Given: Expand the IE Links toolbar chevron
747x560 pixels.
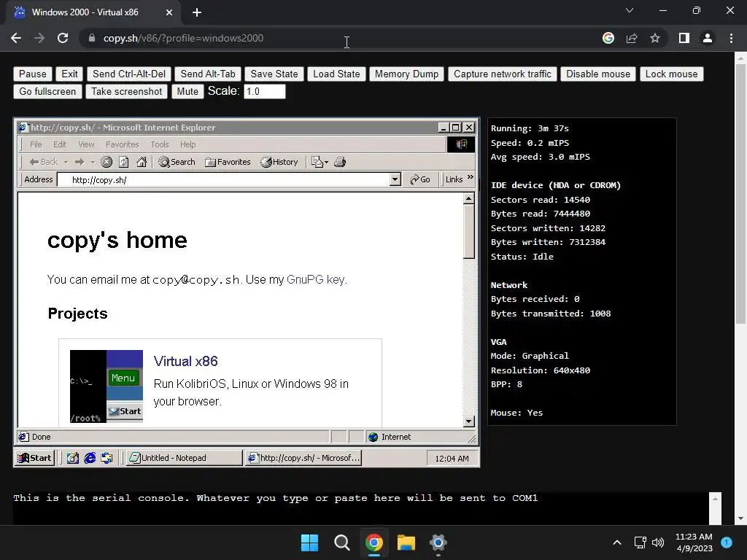Looking at the screenshot, I should tap(471, 178).
